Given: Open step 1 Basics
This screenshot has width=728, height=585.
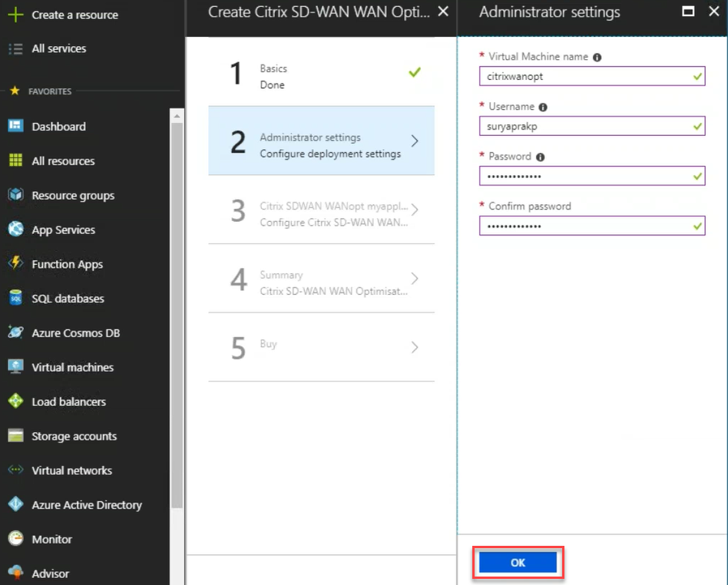Looking at the screenshot, I should [321, 72].
